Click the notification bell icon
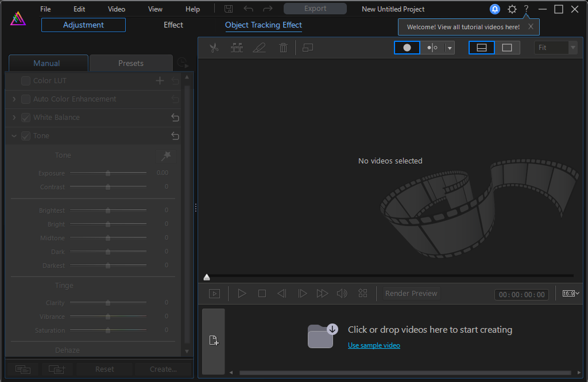Viewport: 588px width, 382px height. point(494,9)
